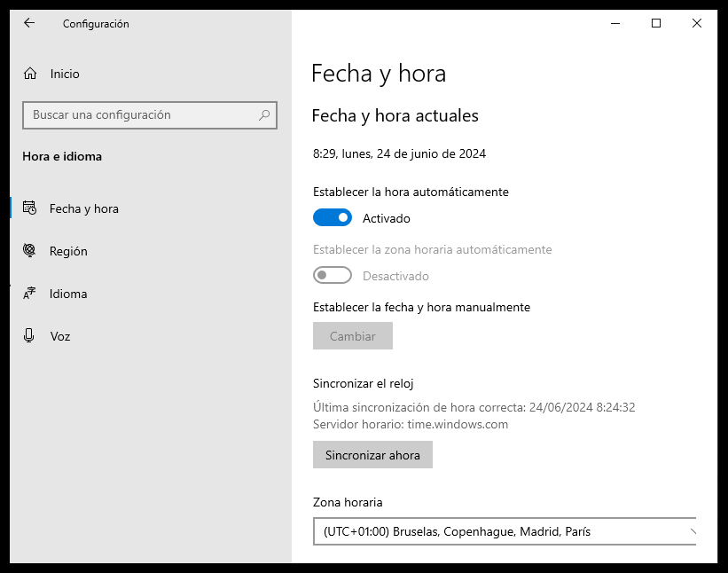
Task: Open the Voz section
Action: [x=151, y=335]
